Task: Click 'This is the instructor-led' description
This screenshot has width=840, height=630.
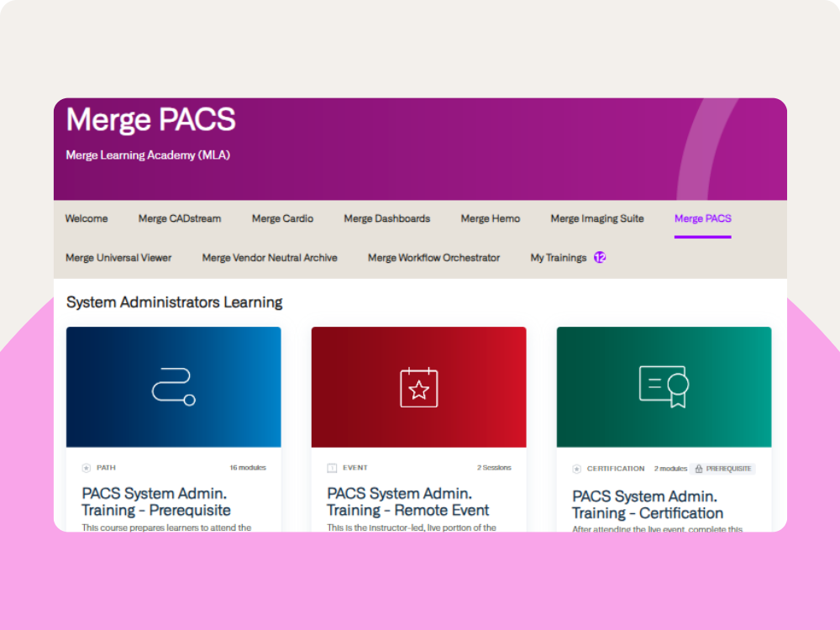Action: (412, 528)
